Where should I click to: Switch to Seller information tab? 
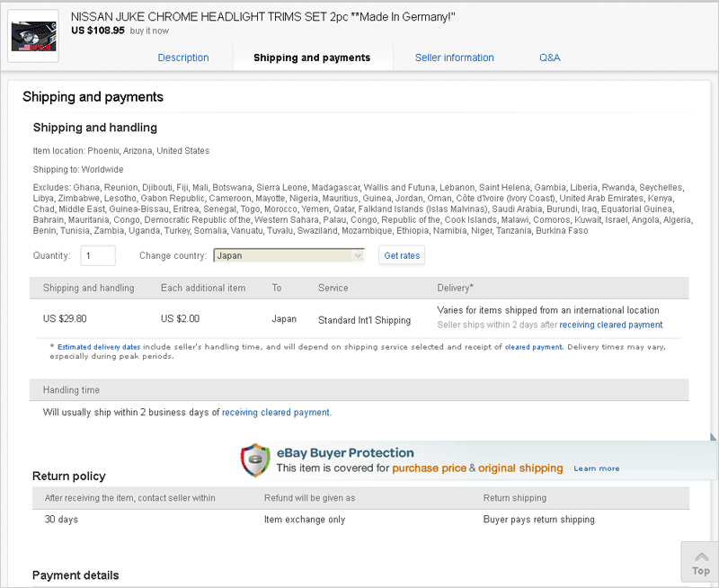pos(455,58)
